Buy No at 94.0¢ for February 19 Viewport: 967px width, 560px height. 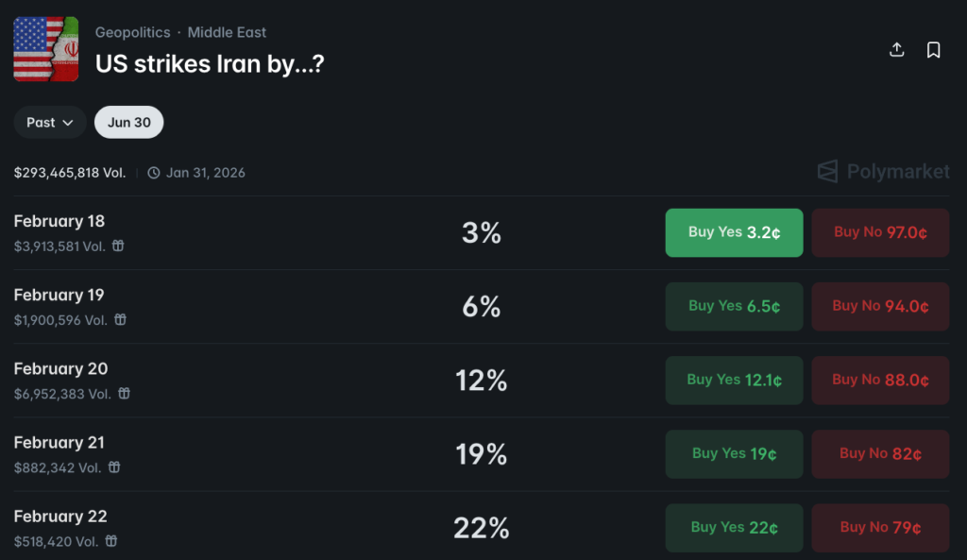tap(880, 306)
